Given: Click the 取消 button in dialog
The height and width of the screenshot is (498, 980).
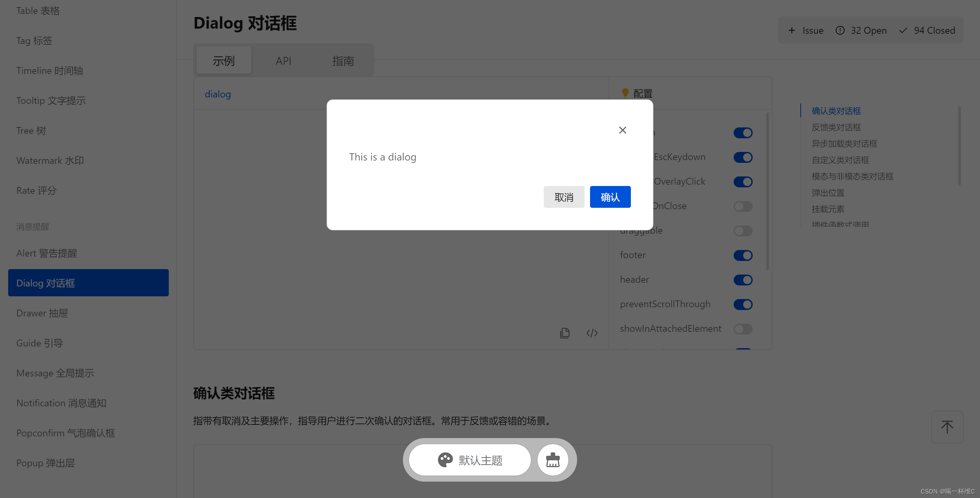Looking at the screenshot, I should [x=563, y=197].
